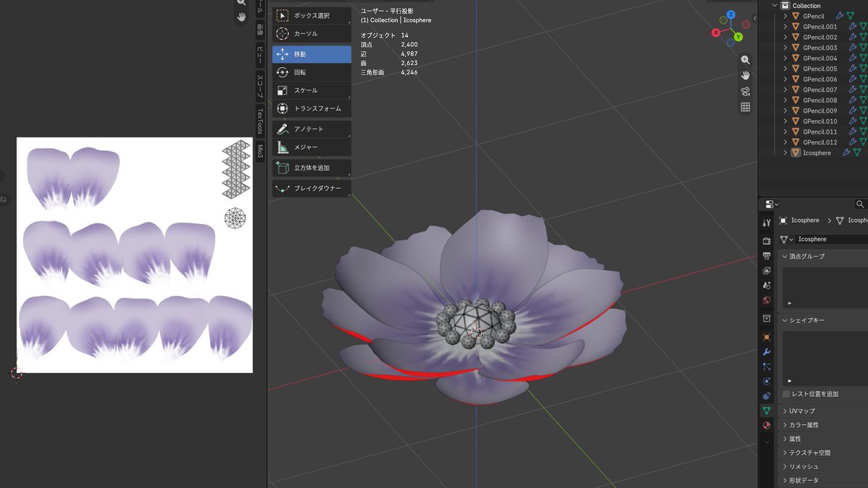Expand GPencil.003 in the outliner
This screenshot has width=868, height=488.
786,48
